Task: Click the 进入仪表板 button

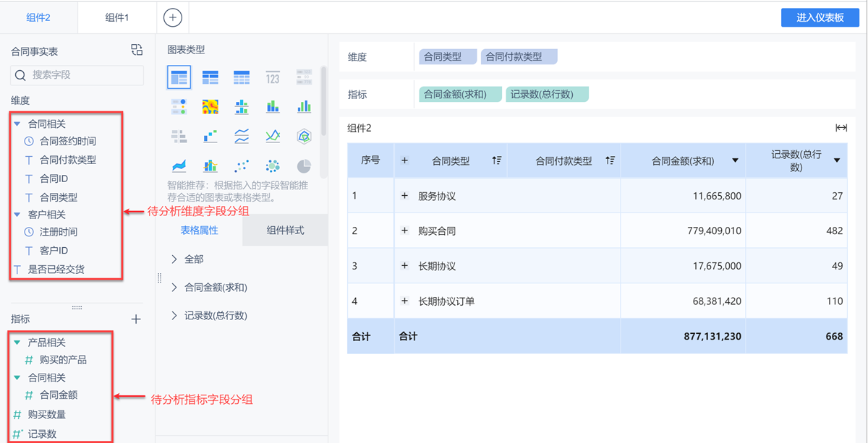Action: [x=820, y=17]
